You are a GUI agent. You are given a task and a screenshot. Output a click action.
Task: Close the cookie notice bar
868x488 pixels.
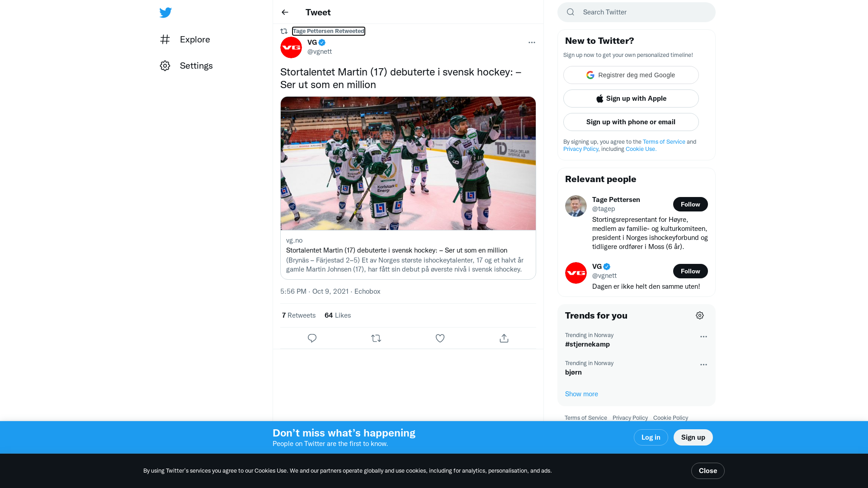coord(708,471)
